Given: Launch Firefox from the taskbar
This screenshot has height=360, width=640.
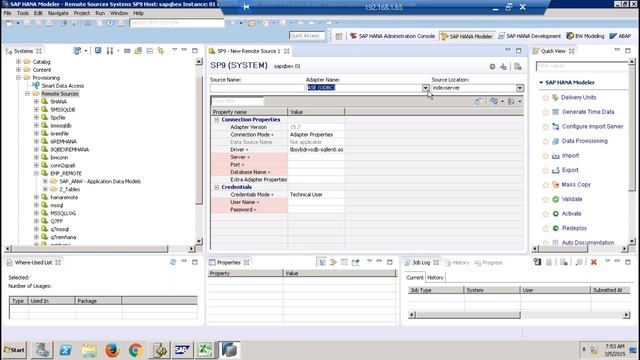Looking at the screenshot, I should pos(112,350).
